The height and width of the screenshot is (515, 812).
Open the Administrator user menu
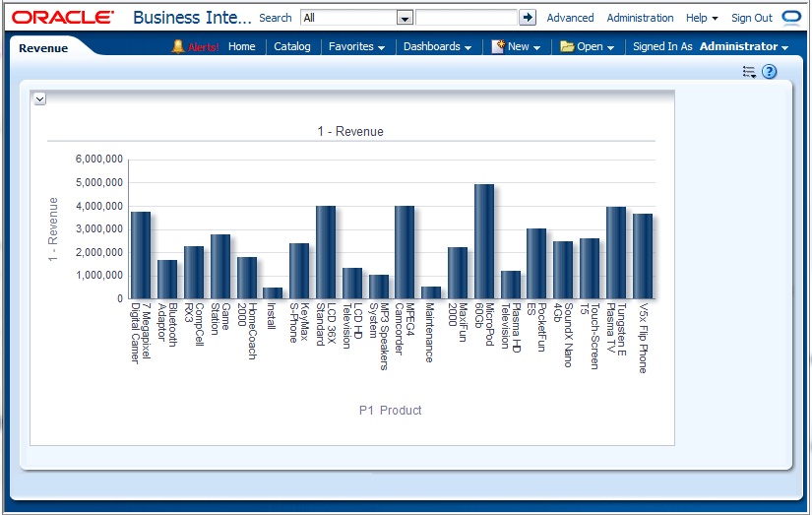744,46
